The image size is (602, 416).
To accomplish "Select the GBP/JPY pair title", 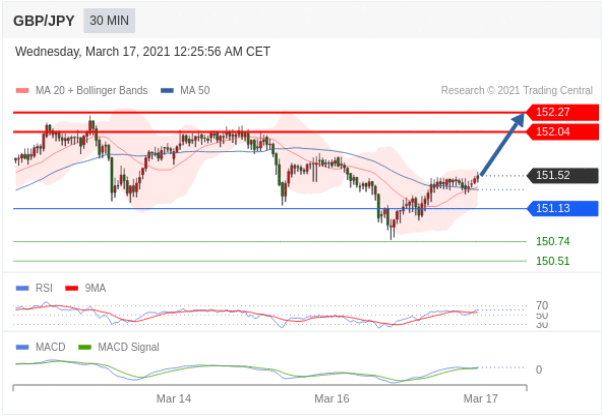I will tap(44, 21).
